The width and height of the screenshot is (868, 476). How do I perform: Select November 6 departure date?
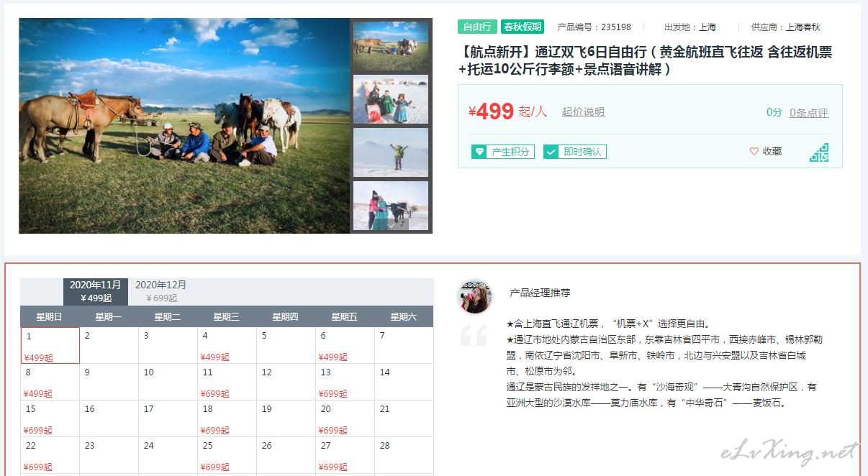[345, 346]
